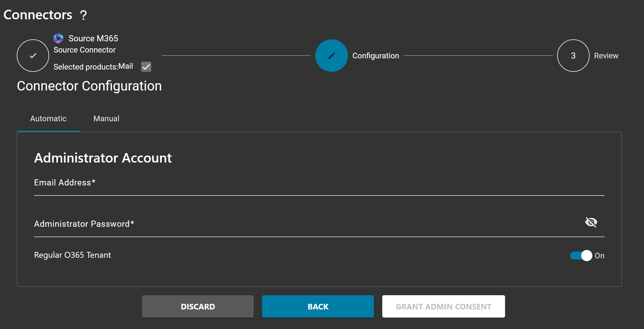Show the administrator password with eye icon
Image resolution: width=644 pixels, height=329 pixels.
pos(591,222)
